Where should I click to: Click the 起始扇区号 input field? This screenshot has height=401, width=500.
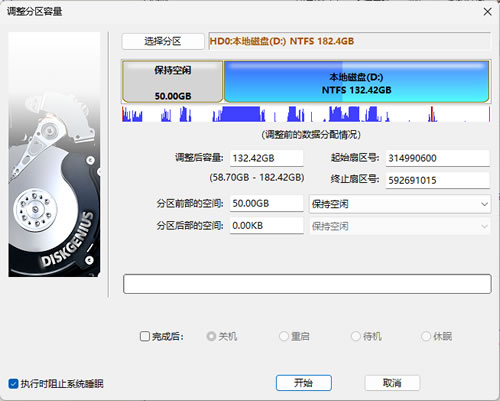pos(438,158)
